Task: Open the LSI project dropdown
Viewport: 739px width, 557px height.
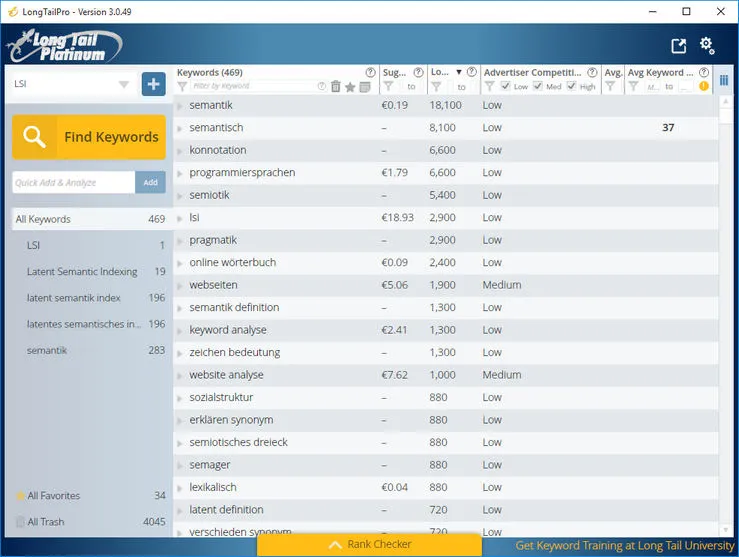Action: (71, 84)
